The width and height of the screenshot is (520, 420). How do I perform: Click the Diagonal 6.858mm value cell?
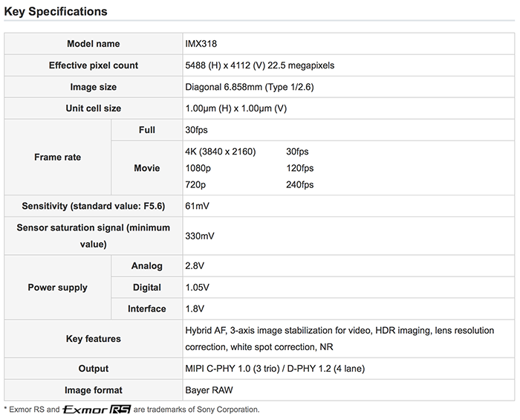[x=348, y=87]
